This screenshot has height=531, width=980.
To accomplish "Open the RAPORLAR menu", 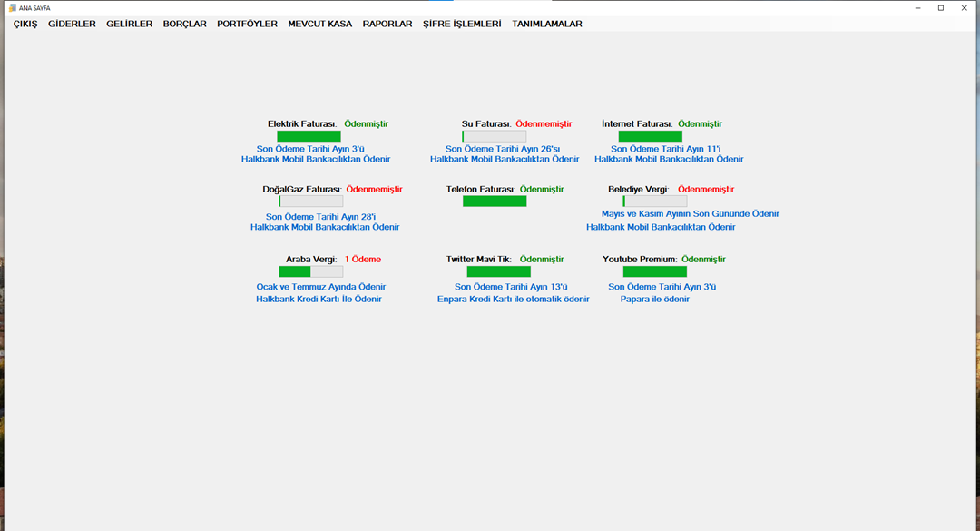I will coord(387,24).
